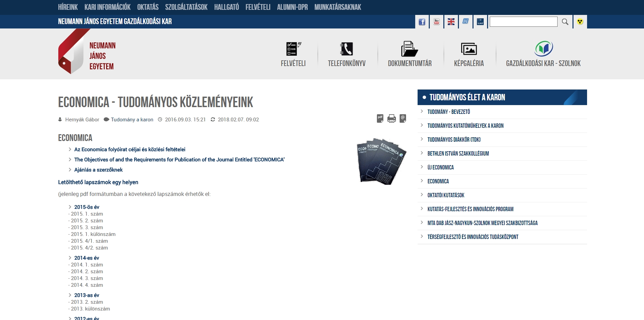Open The Objectives of and Requirements link

pos(179,160)
